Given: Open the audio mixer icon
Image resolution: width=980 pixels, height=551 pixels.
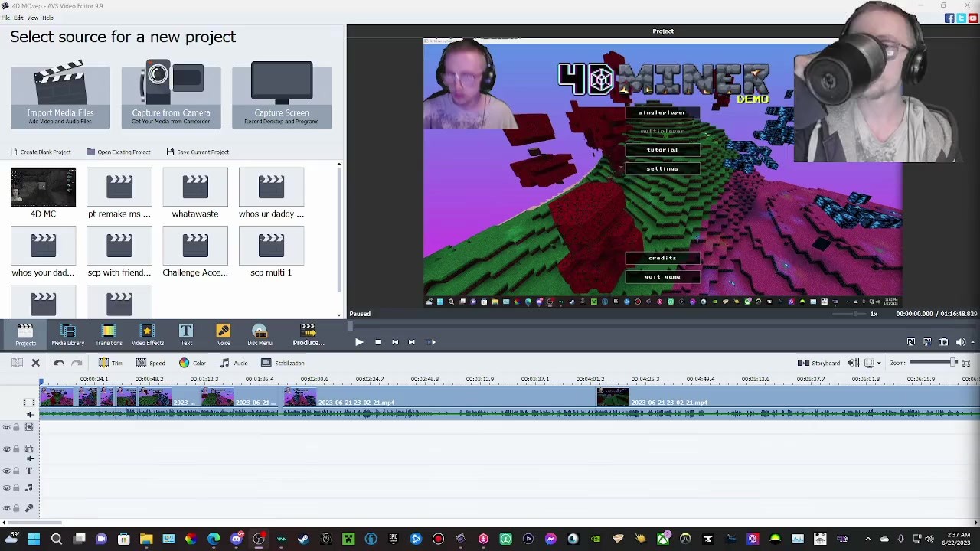Looking at the screenshot, I should pyautogui.click(x=854, y=363).
